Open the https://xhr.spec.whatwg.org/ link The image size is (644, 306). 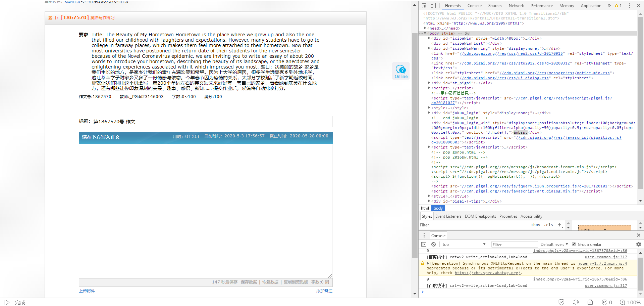pyautogui.click(x=488, y=273)
